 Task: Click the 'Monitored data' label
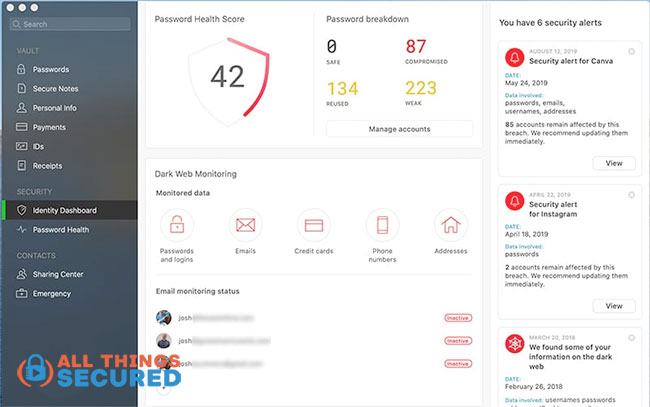pyautogui.click(x=183, y=193)
